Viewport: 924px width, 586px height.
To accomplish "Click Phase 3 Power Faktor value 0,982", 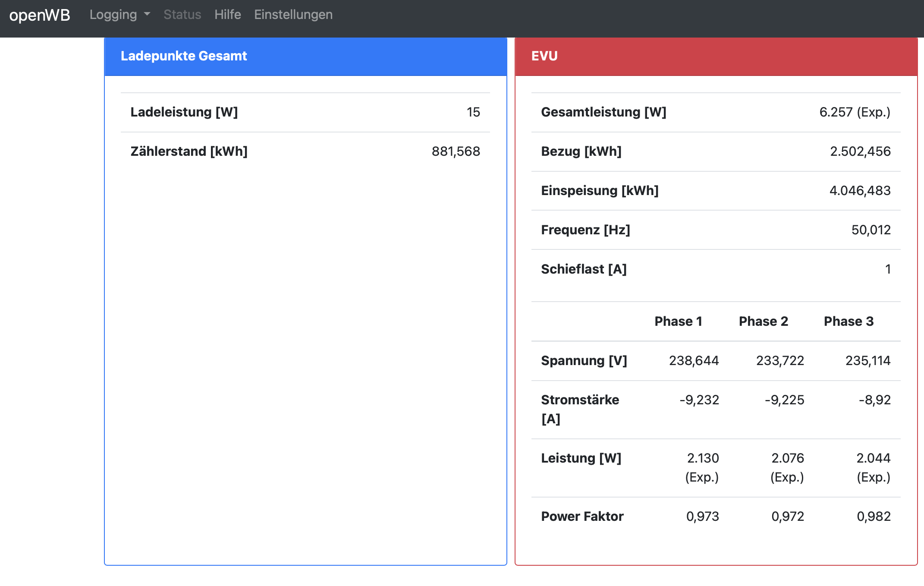I will click(x=873, y=517).
